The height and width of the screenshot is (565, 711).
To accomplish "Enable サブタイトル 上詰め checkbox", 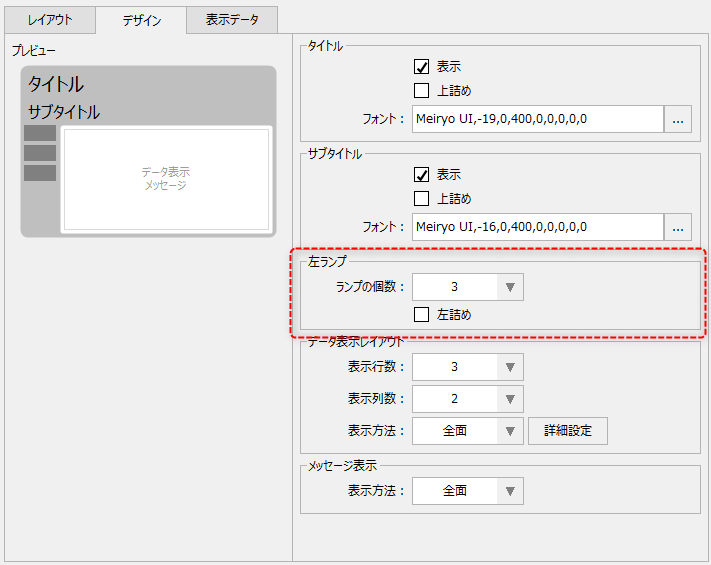I will point(421,198).
